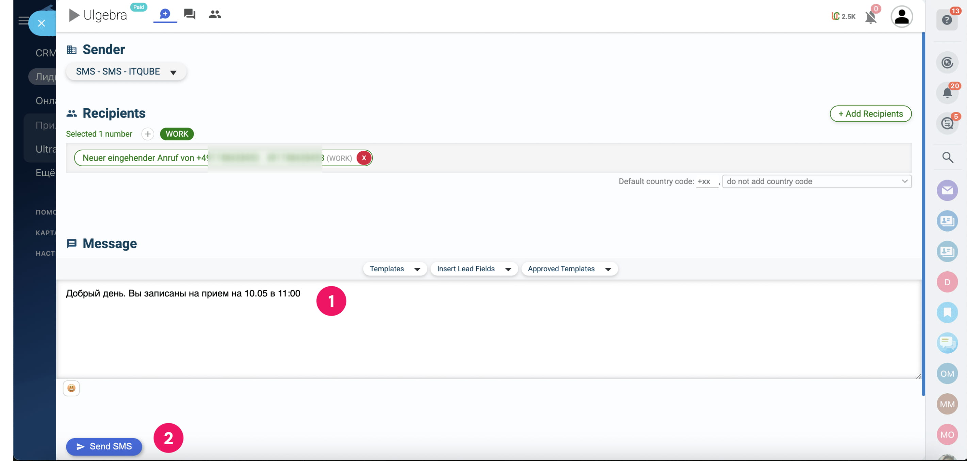Open the user profile avatar icon
The width and height of the screenshot is (980, 461).
click(x=901, y=17)
